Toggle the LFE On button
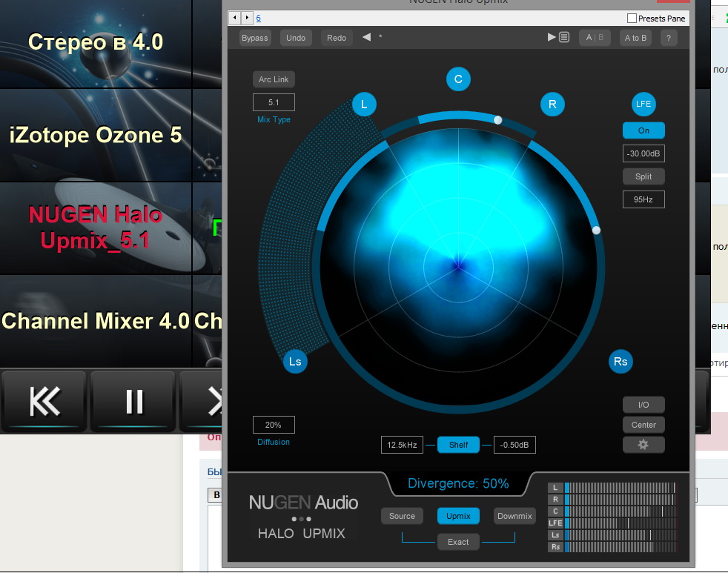 pos(643,130)
